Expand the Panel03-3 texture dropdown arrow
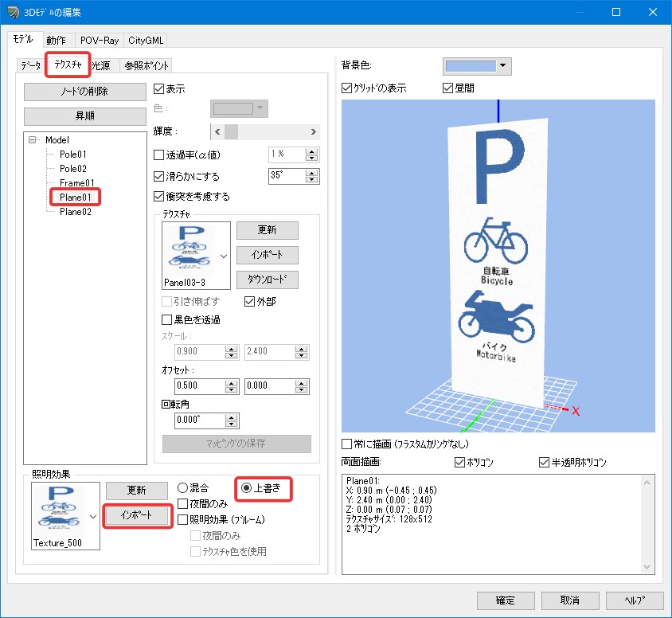This screenshot has width=672, height=618. pyautogui.click(x=224, y=256)
